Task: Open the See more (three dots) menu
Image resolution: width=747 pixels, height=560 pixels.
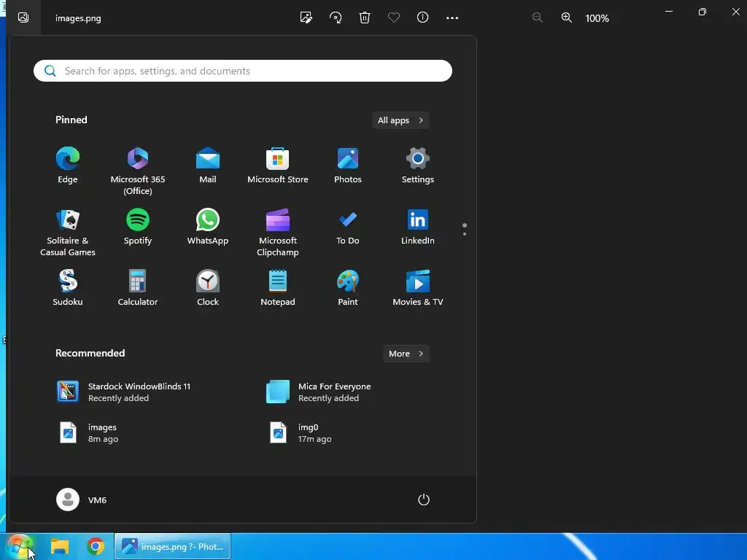Action: tap(452, 17)
